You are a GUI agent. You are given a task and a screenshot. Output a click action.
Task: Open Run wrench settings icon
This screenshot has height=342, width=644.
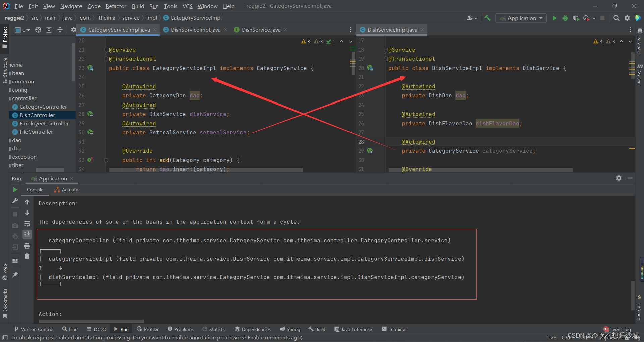15,200
